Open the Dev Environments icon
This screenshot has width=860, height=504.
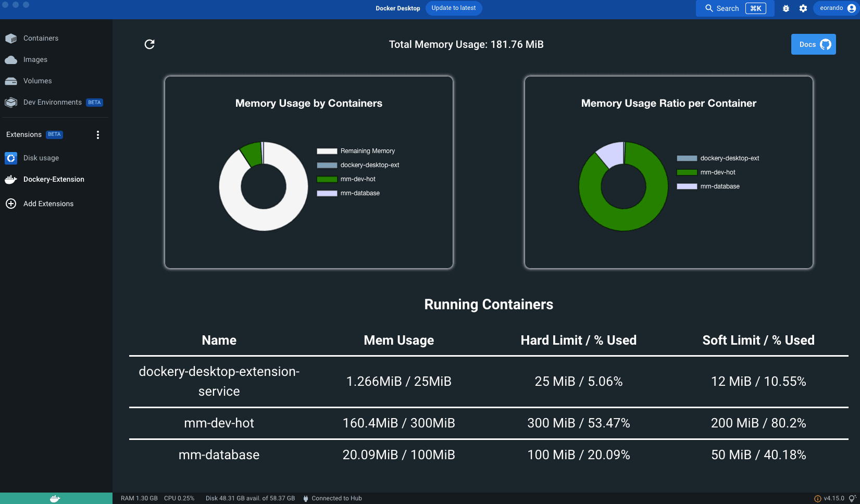pos(11,103)
